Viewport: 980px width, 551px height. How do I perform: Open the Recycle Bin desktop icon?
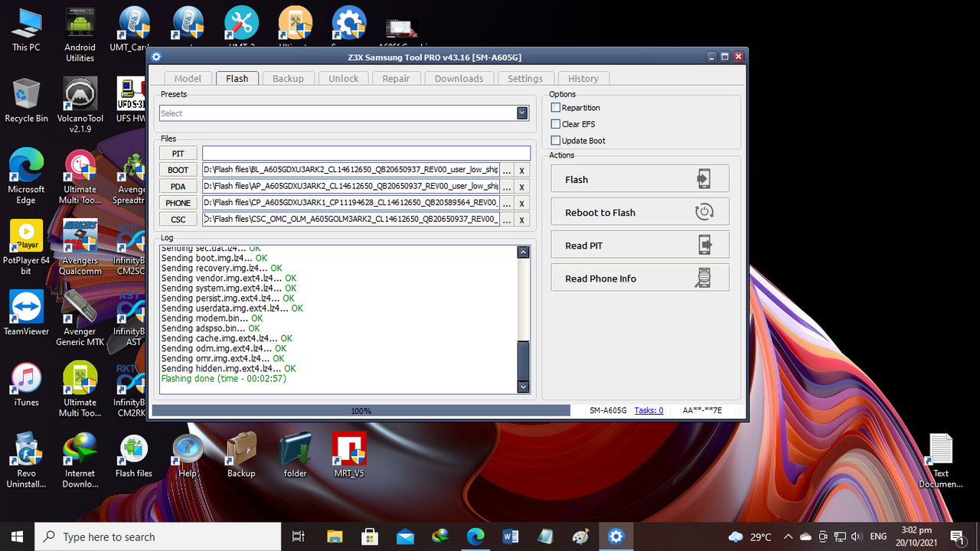(x=26, y=100)
